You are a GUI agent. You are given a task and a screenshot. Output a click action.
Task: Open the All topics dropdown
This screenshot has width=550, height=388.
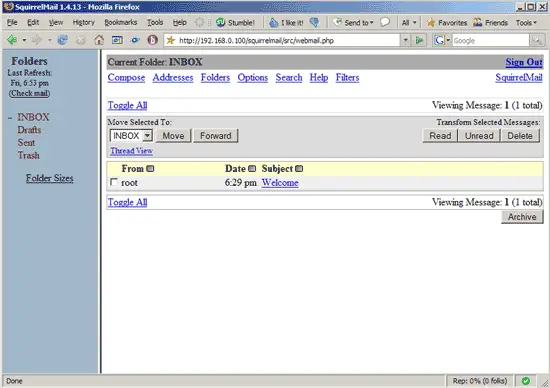pos(409,23)
